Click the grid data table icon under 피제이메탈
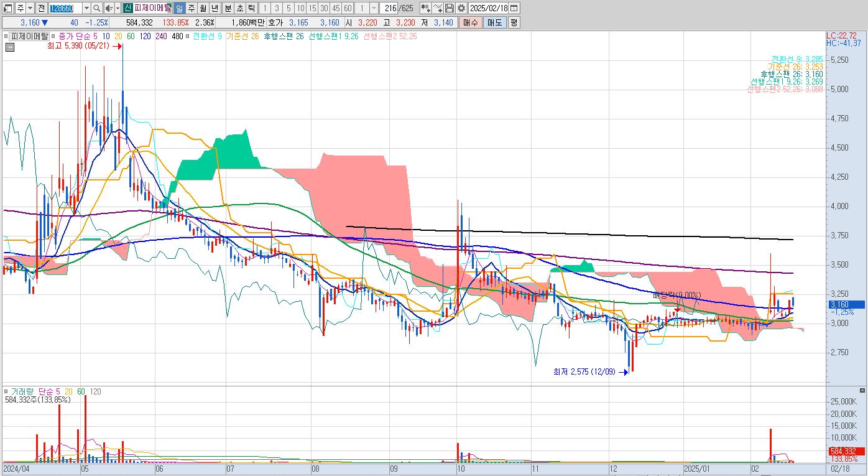Image resolution: width=868 pixels, height=476 pixels. pos(9,47)
